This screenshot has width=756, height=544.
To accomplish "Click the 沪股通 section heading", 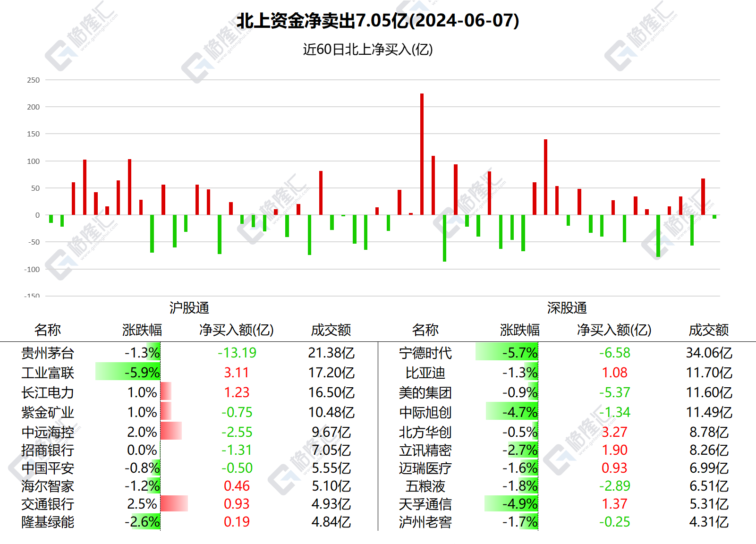I will pos(189,308).
